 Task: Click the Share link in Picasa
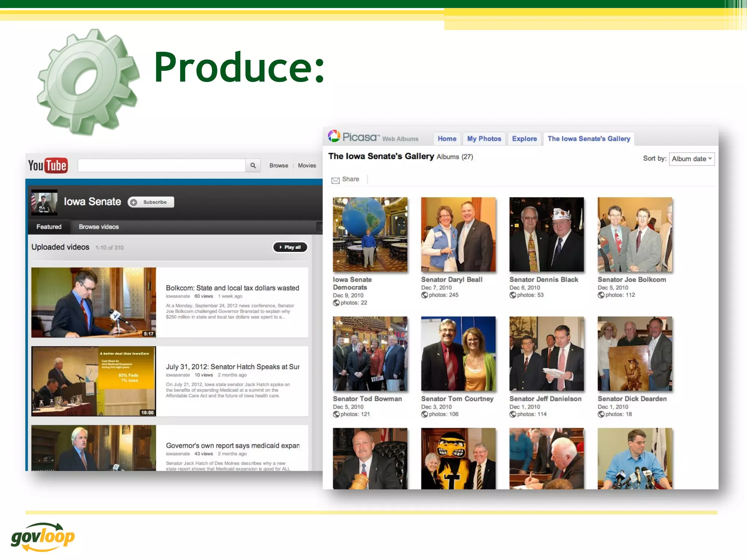[x=351, y=179]
